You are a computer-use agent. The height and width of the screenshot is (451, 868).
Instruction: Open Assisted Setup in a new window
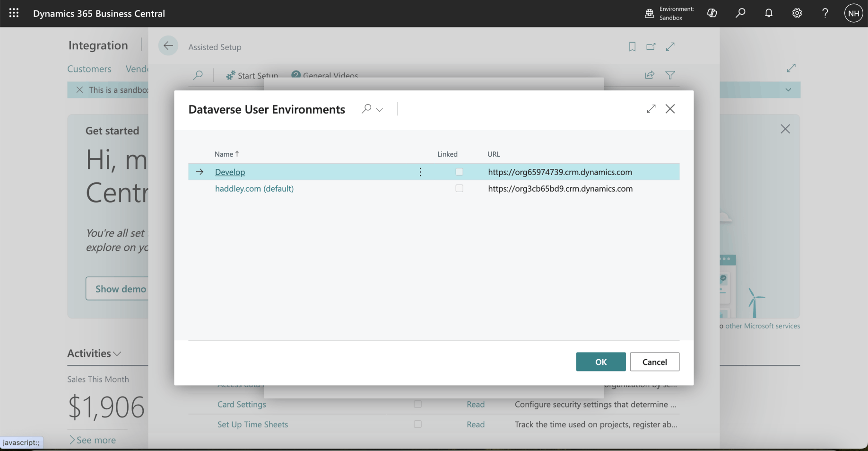coord(651,46)
